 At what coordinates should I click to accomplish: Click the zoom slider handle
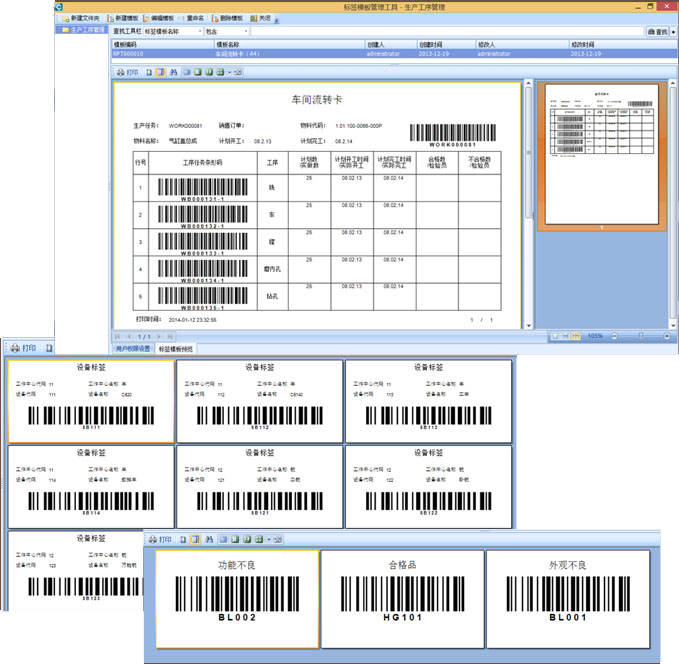pyautogui.click(x=641, y=336)
